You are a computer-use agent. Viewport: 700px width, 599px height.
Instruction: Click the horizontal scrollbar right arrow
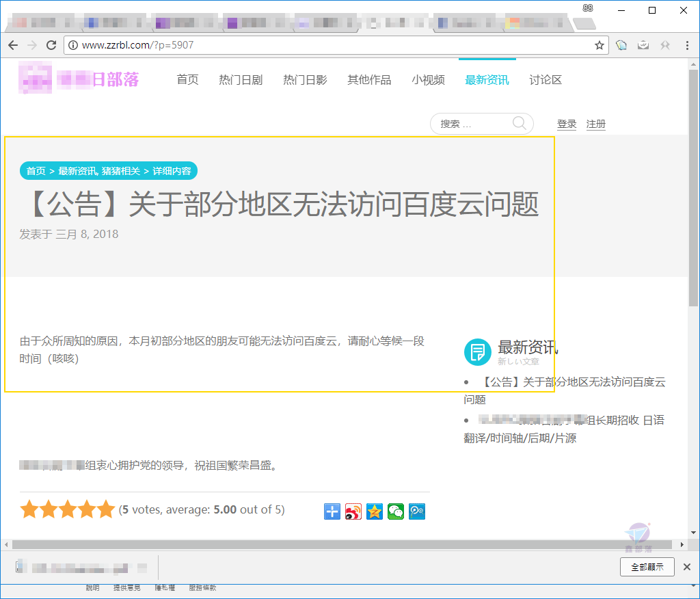pyautogui.click(x=682, y=544)
